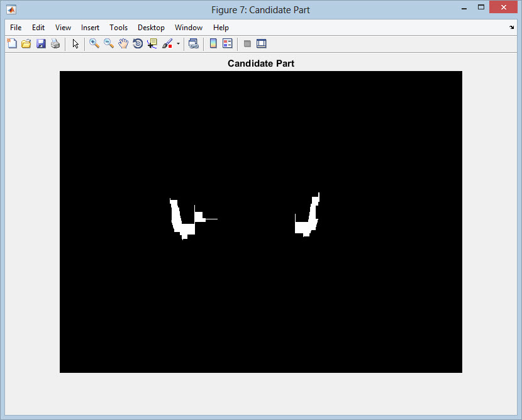The image size is (522, 420).
Task: Show plot tools and dock figure icon
Action: [262, 43]
